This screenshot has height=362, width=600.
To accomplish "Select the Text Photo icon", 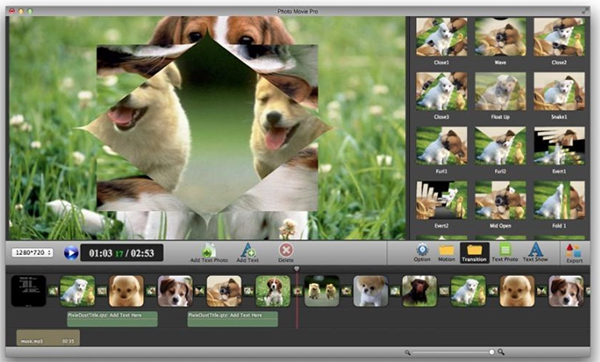I will pyautogui.click(x=505, y=250).
